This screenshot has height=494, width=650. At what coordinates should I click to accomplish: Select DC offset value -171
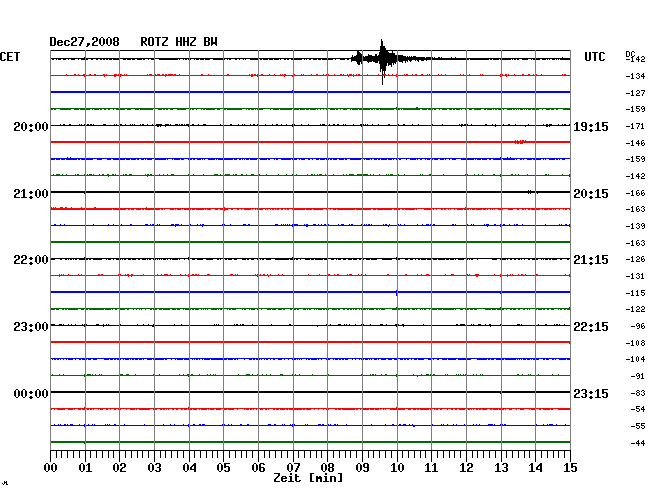point(635,126)
